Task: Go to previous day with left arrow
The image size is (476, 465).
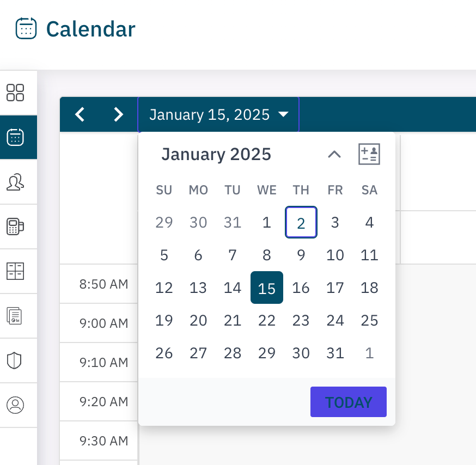Action: click(x=80, y=114)
